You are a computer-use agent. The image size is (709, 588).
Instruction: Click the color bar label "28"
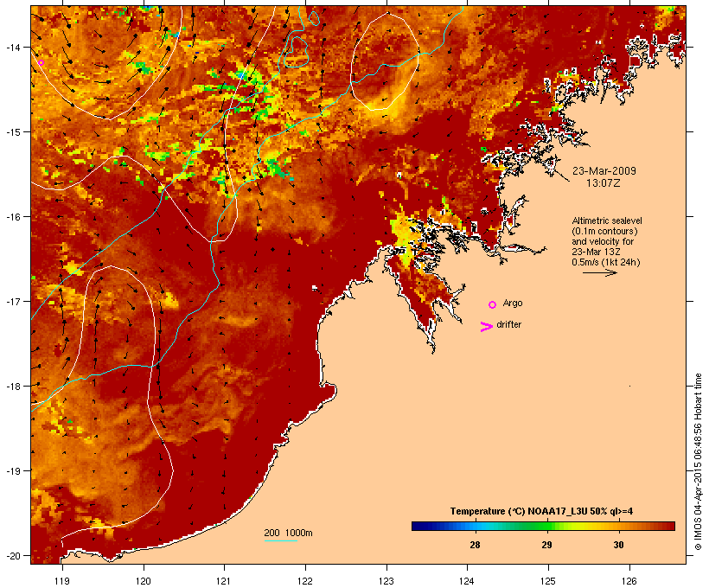475,545
